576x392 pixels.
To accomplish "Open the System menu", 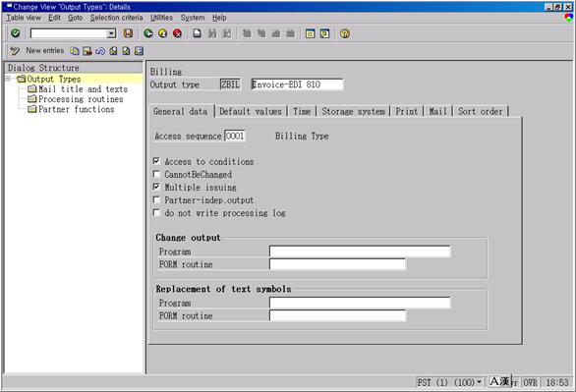I will coord(193,18).
